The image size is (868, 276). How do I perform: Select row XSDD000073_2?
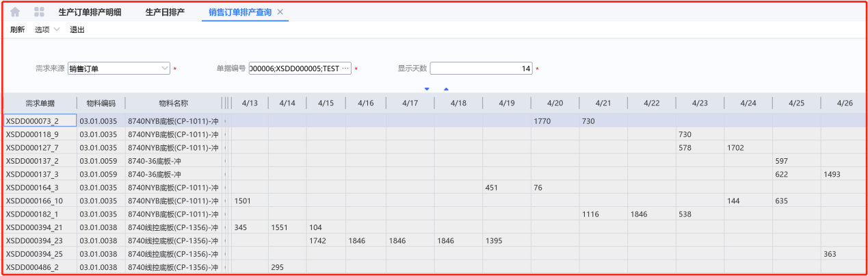435,121
